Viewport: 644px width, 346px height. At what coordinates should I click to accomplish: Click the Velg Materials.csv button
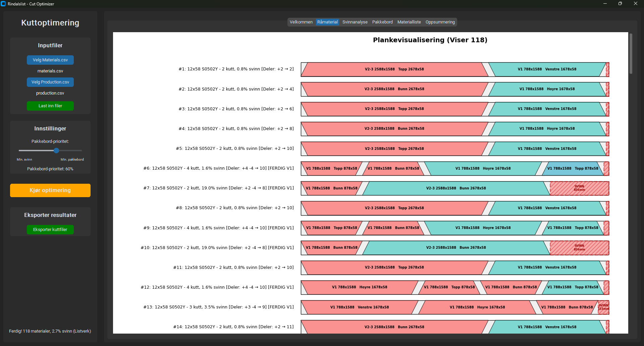pos(50,60)
